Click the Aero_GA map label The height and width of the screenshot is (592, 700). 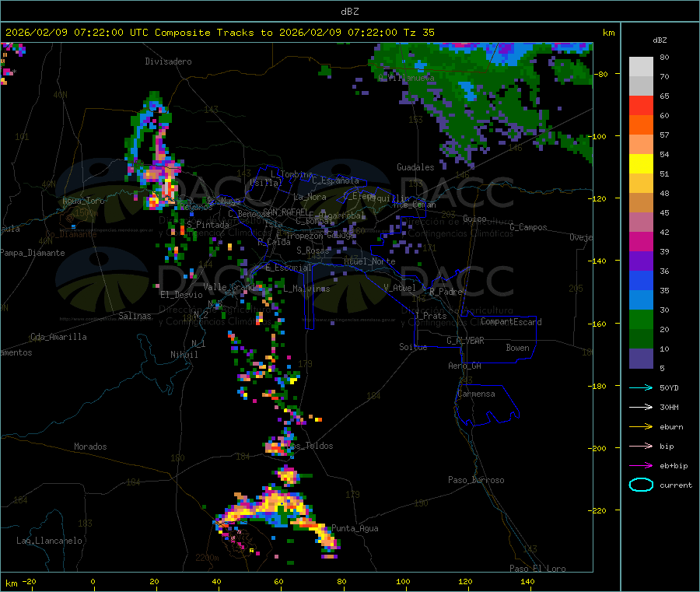click(465, 366)
